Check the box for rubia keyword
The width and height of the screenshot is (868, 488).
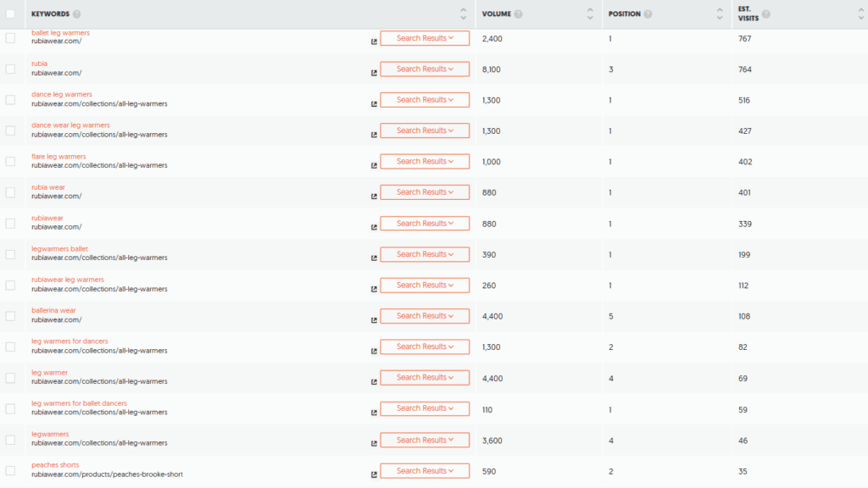point(10,69)
